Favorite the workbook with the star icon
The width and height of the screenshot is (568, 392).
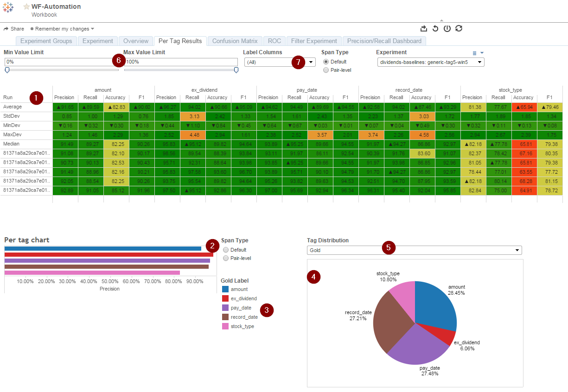(26, 7)
